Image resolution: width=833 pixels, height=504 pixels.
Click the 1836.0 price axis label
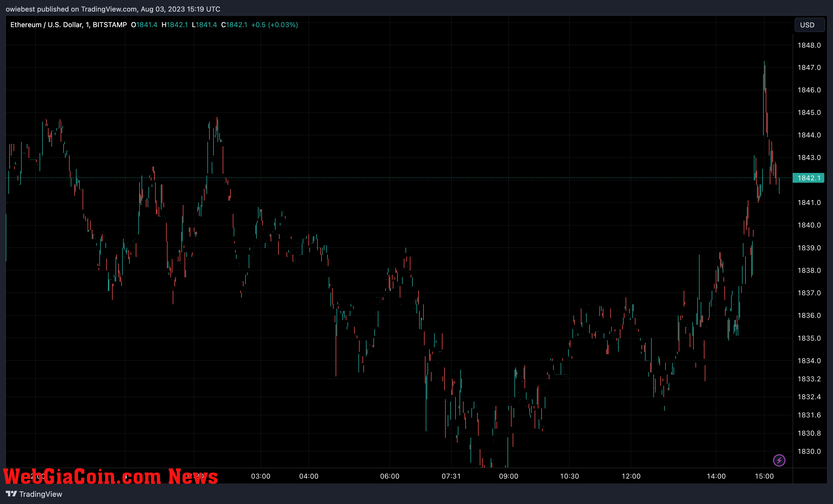tap(809, 316)
